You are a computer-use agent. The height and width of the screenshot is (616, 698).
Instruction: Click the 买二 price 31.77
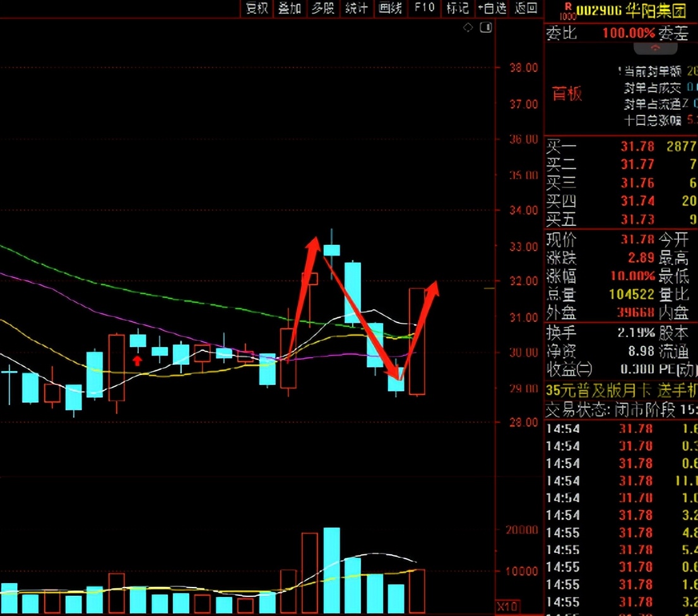click(638, 165)
